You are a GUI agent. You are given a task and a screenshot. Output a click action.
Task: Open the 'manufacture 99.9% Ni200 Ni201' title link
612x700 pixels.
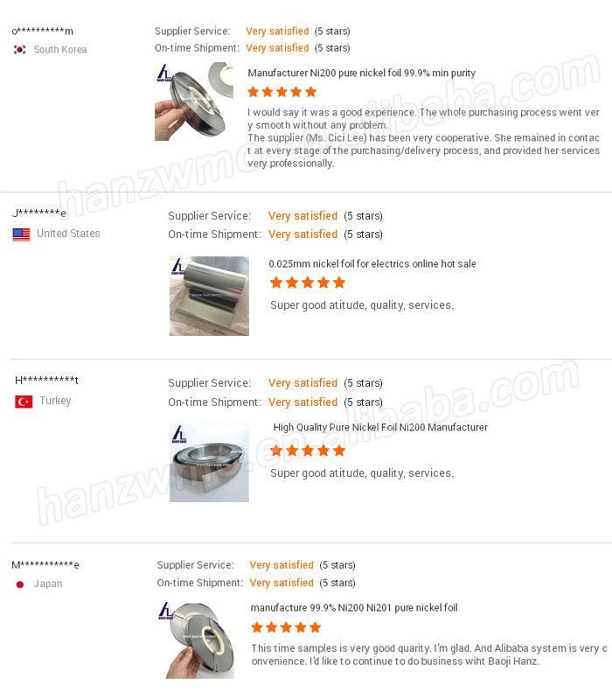click(x=354, y=607)
